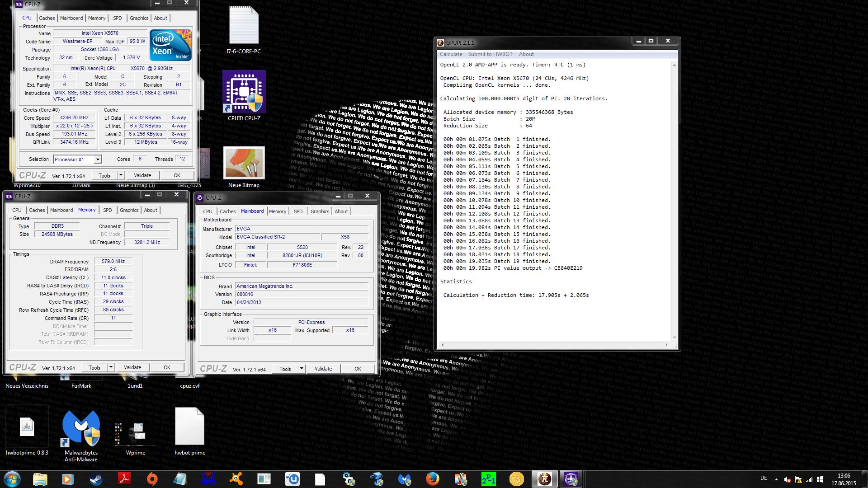Click the Intel Xeon inside logo in CPU-Z
Screen dimensions: 868x488
170,45
